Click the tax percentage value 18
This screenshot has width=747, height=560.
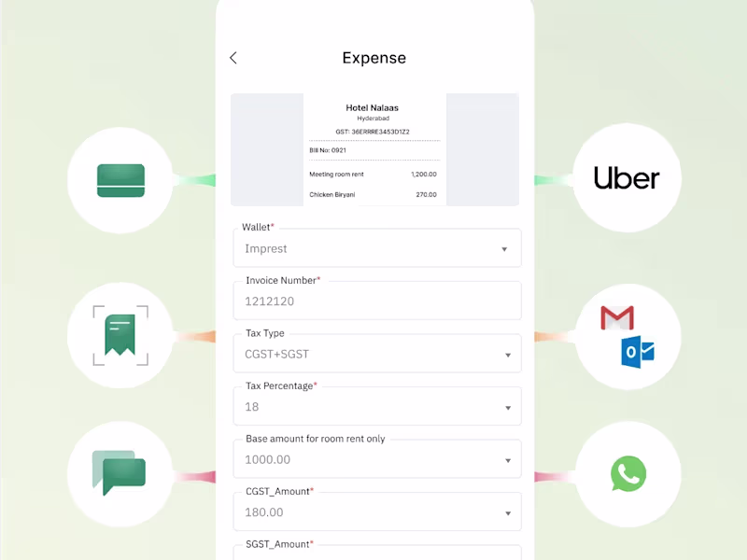pos(251,407)
